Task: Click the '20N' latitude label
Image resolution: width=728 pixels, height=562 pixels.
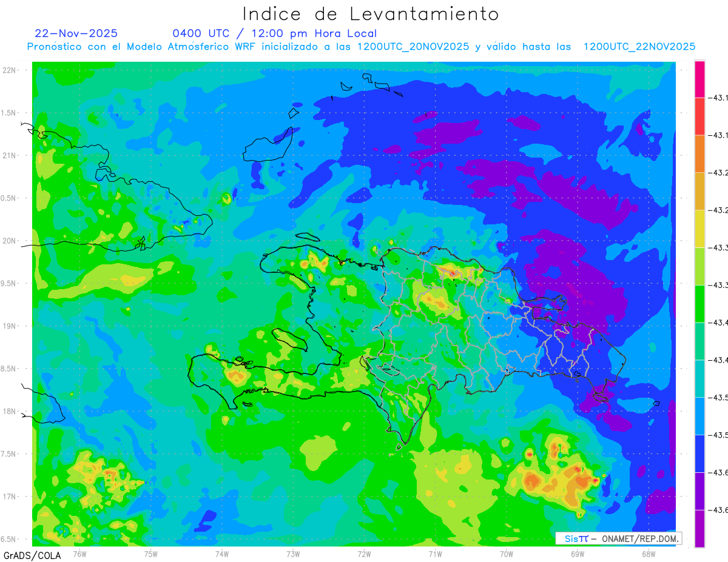Action: tap(9, 241)
